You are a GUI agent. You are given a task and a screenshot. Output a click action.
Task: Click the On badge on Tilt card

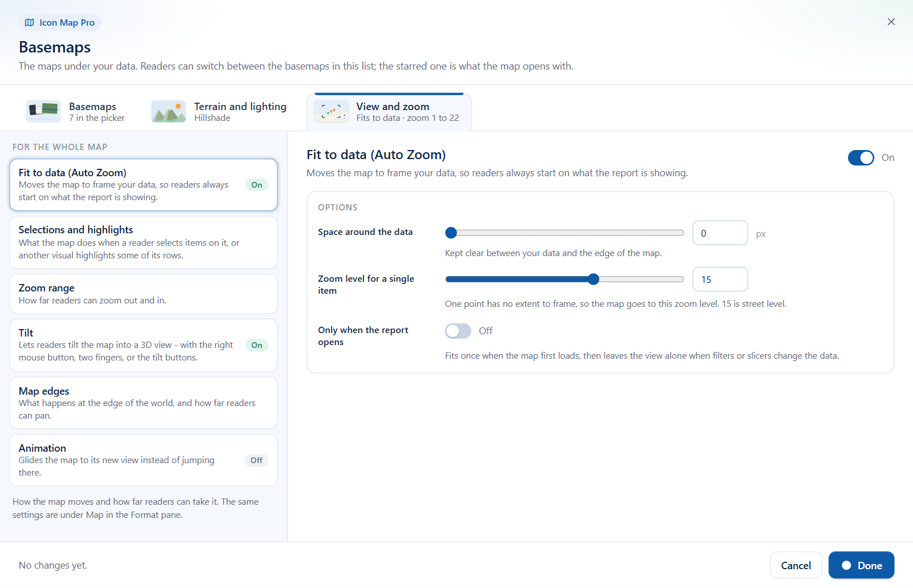tap(257, 345)
